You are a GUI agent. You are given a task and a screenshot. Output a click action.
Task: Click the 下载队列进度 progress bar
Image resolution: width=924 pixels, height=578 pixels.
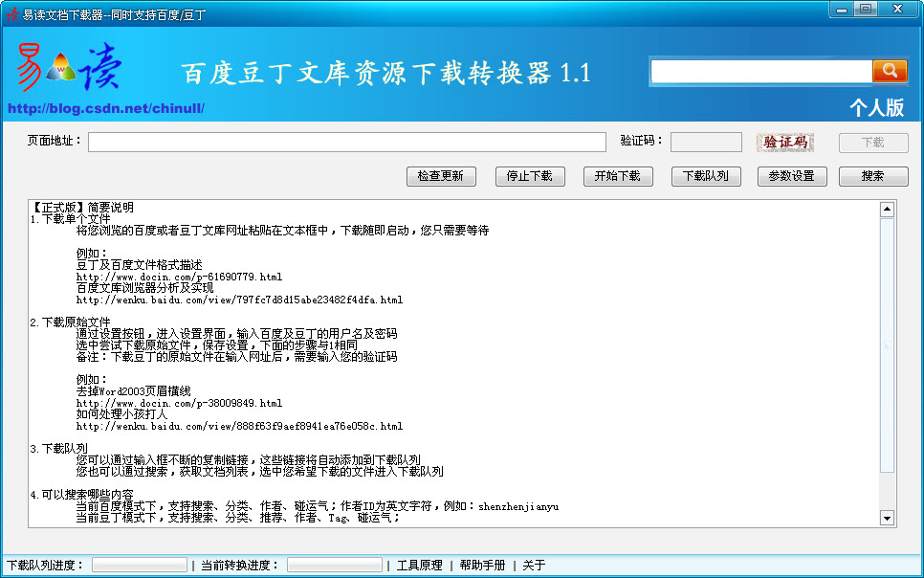[x=140, y=565]
